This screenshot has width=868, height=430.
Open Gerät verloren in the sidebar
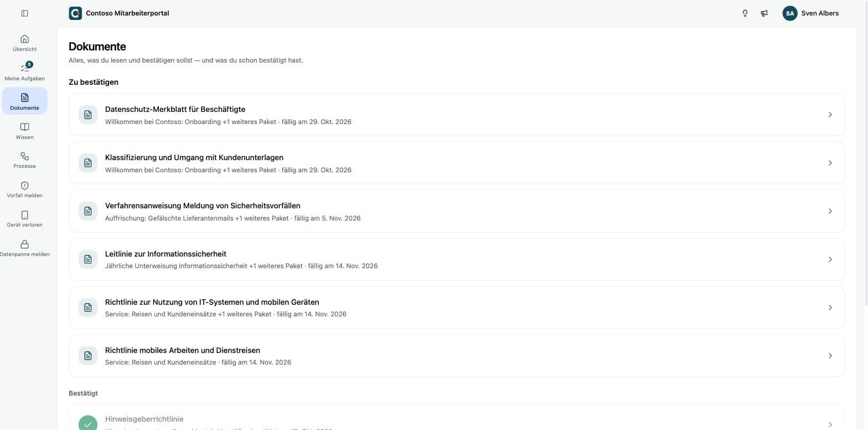pyautogui.click(x=24, y=219)
